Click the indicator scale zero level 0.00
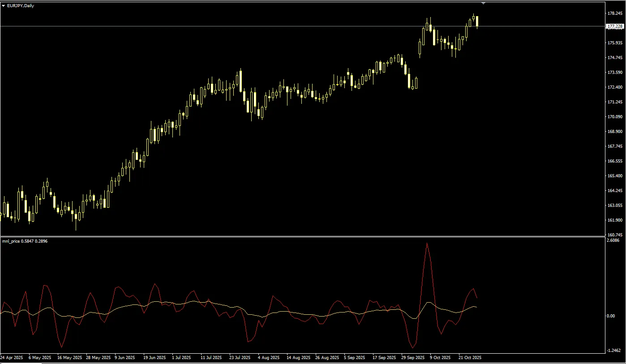This screenshot has width=626, height=364. 611,316
